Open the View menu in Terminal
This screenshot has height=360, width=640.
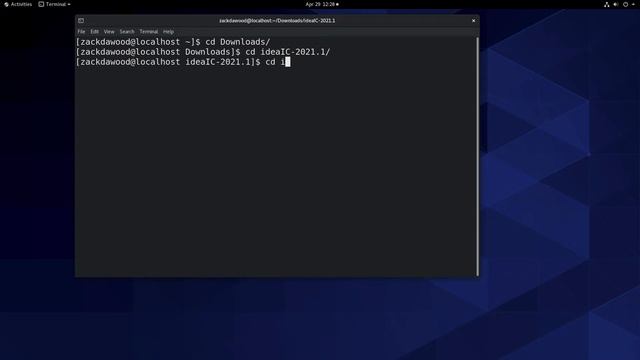pos(109,31)
